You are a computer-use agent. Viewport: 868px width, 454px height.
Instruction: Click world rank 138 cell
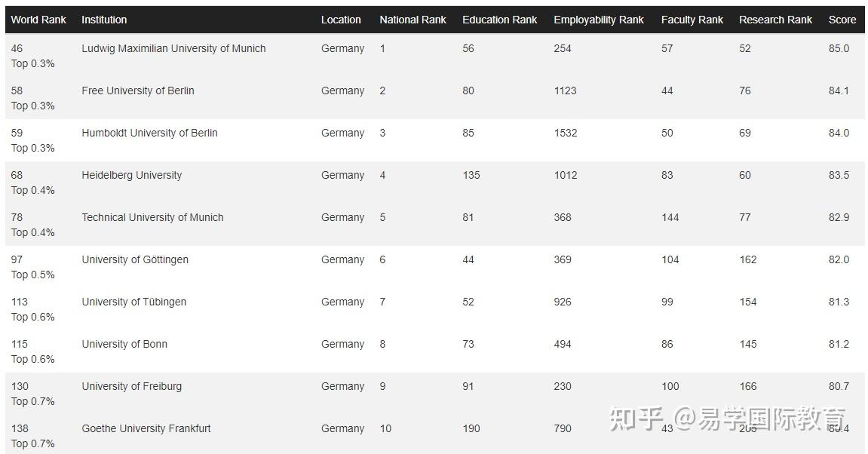(x=20, y=428)
